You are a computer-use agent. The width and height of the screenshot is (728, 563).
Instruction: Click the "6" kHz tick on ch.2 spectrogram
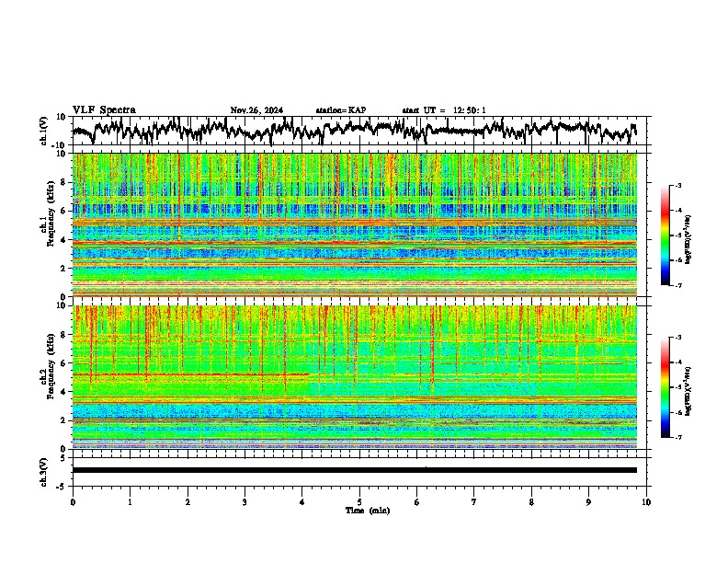click(64, 363)
